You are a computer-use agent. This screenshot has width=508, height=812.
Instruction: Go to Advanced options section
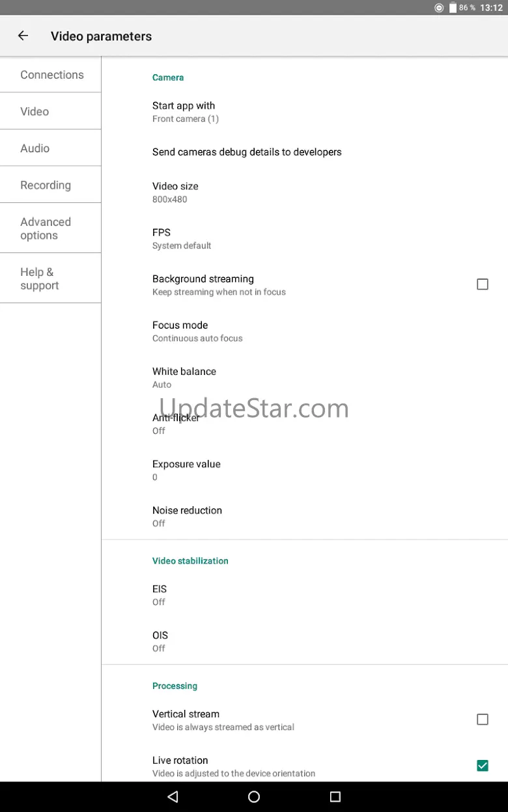click(x=46, y=228)
